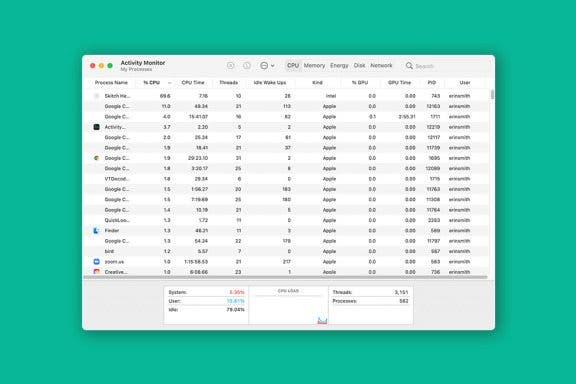Click the System percentage label at bottom
Screen dimensions: 576x384
click(x=177, y=292)
